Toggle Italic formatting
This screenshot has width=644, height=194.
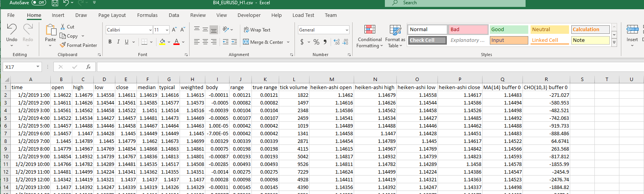(118, 41)
